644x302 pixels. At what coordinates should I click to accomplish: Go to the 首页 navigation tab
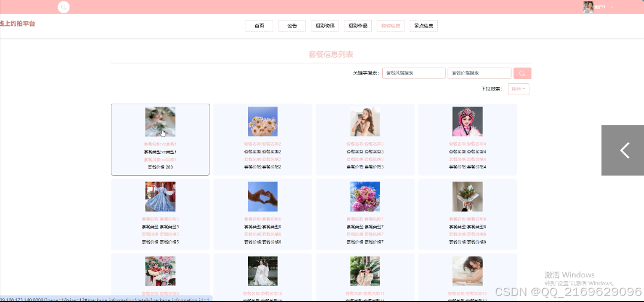[x=259, y=26]
